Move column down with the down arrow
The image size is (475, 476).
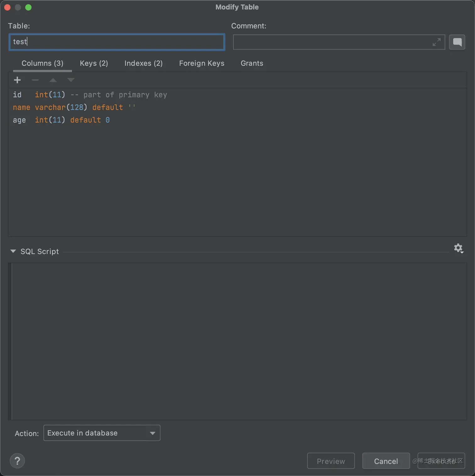(71, 80)
